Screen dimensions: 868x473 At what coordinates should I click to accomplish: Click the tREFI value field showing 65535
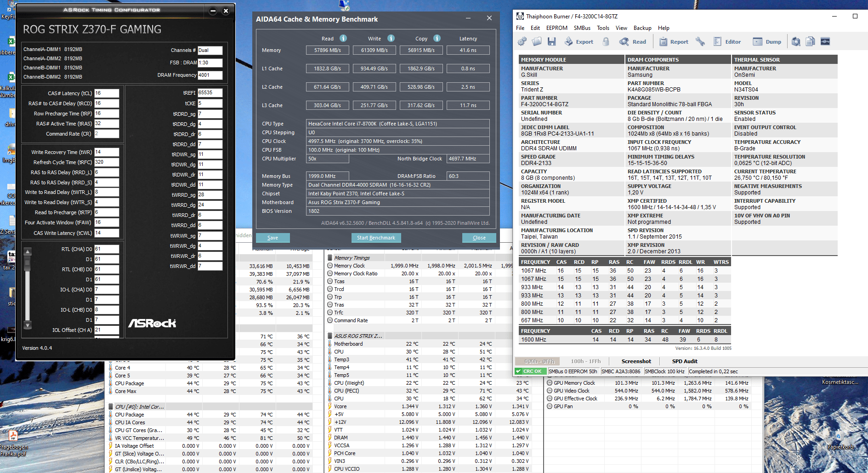click(x=210, y=93)
